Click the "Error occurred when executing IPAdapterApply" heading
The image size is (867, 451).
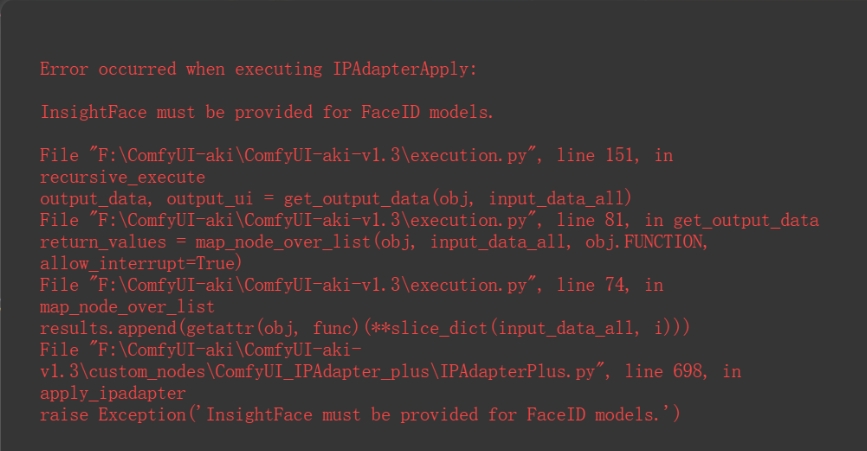259,69
